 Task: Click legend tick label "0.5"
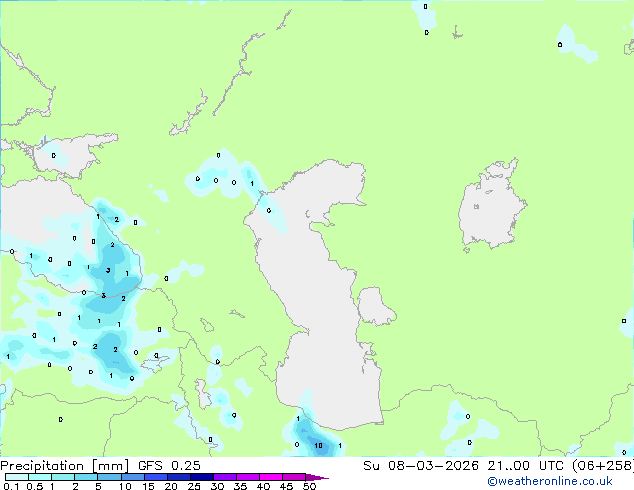pyautogui.click(x=35, y=486)
